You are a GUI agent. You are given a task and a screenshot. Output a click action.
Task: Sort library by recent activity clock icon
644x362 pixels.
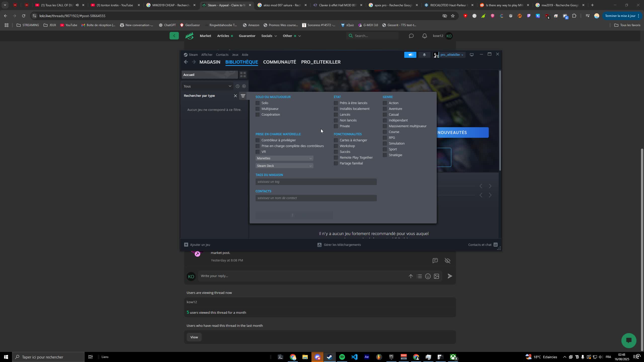click(237, 86)
